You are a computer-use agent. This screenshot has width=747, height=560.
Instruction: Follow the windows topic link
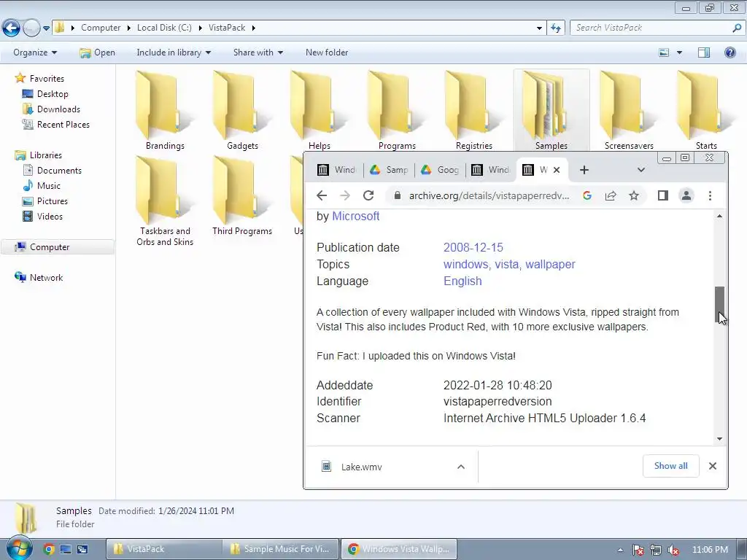pos(465,264)
